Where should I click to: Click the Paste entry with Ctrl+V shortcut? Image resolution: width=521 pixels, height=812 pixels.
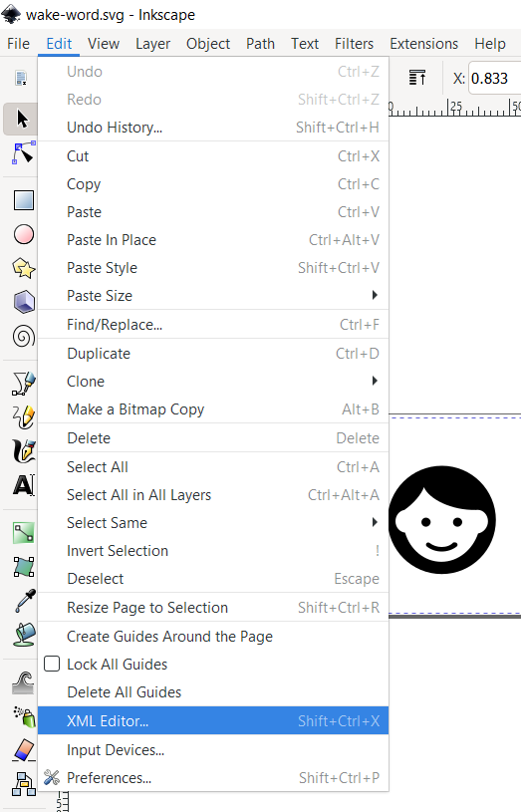click(213, 212)
